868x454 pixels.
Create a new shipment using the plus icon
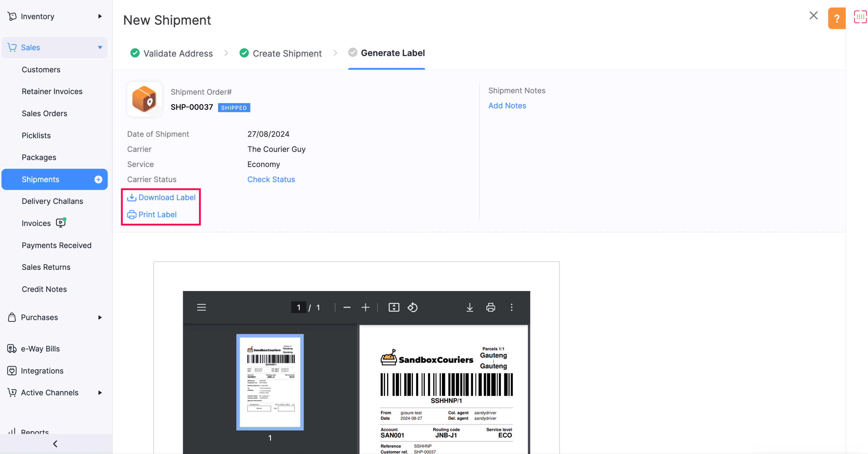[98, 179]
